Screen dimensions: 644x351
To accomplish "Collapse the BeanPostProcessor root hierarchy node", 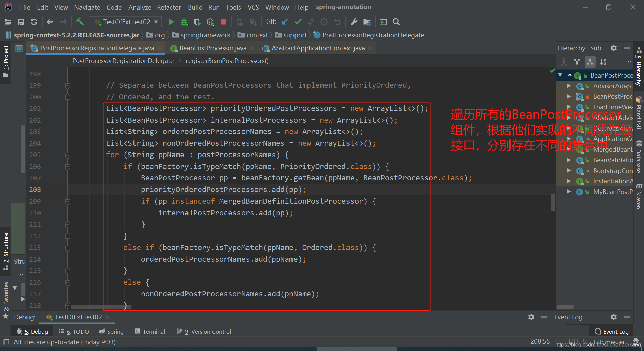I will (x=560, y=75).
